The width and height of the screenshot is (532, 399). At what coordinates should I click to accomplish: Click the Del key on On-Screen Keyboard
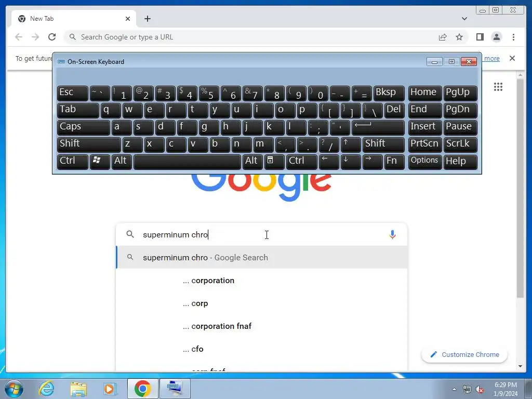pyautogui.click(x=394, y=110)
